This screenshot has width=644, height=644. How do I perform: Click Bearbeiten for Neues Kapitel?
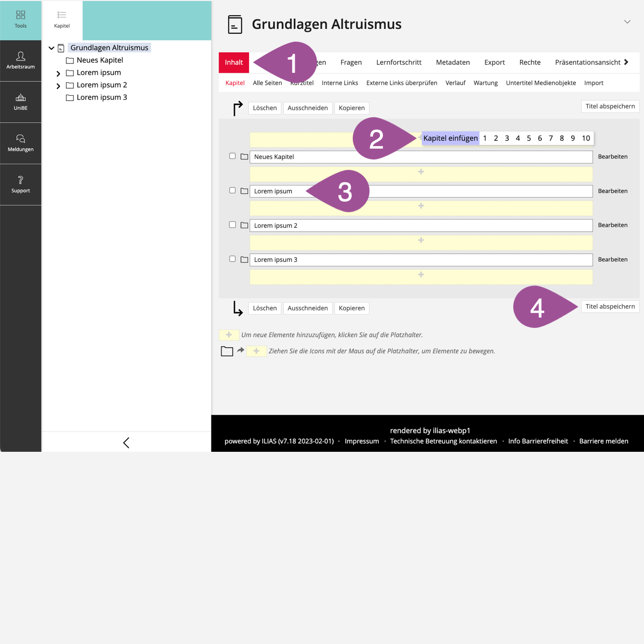(x=612, y=157)
